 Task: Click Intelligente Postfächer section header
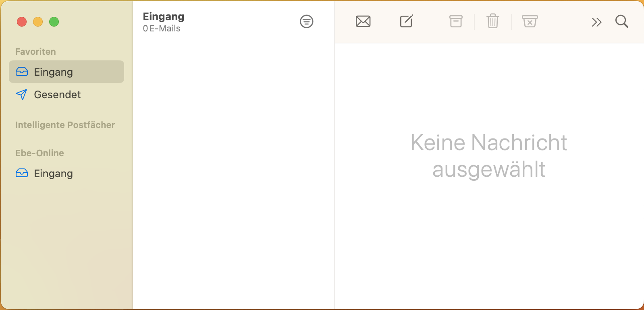tap(65, 125)
